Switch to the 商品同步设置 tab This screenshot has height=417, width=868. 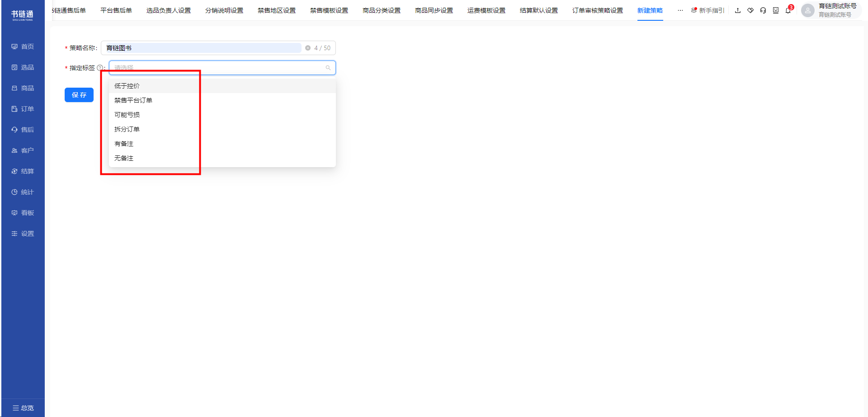[434, 10]
